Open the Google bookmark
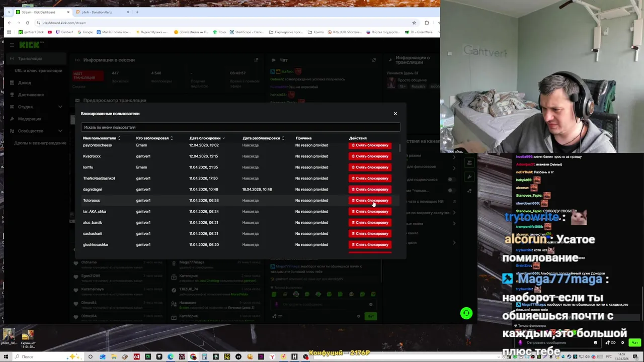The height and width of the screenshot is (362, 644). (x=85, y=32)
